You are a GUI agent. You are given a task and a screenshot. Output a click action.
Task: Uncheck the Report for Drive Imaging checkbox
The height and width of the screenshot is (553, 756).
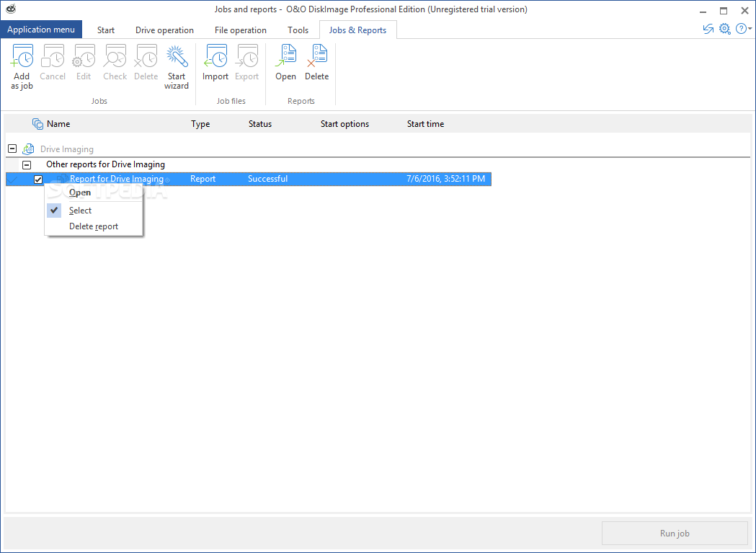[38, 180]
